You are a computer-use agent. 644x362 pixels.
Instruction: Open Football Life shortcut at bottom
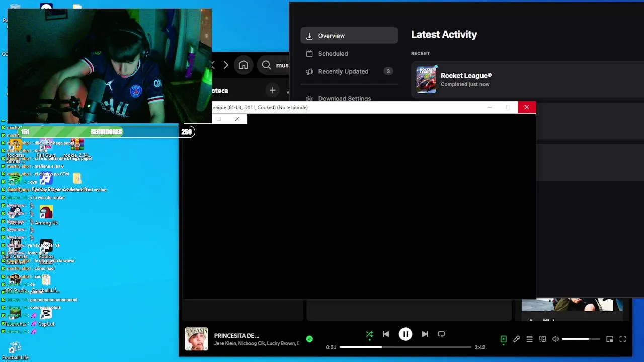click(15, 351)
